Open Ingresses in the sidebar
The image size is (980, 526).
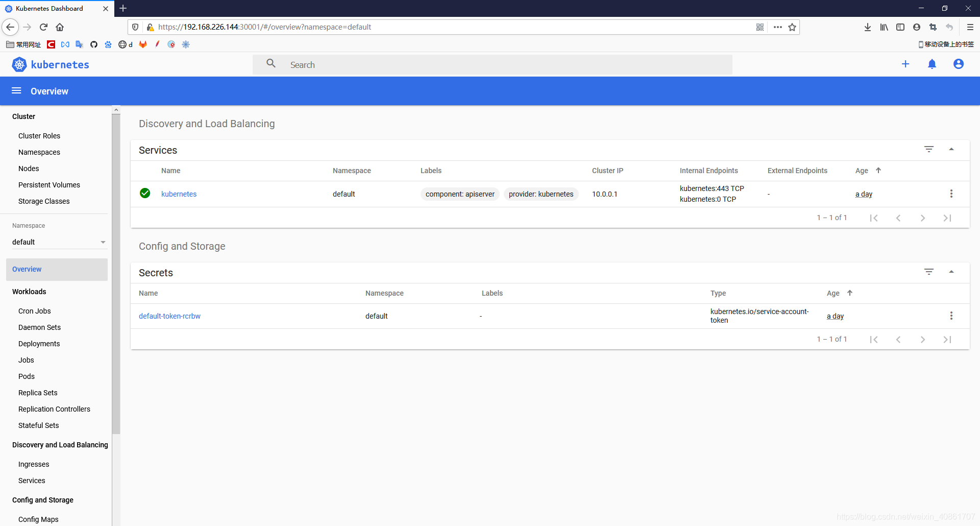click(x=34, y=464)
